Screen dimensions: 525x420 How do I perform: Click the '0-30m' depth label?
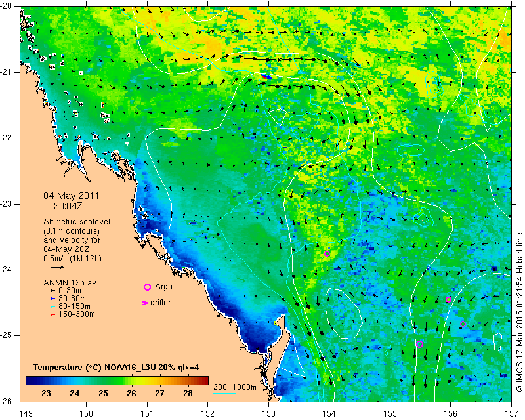pyautogui.click(x=70, y=291)
